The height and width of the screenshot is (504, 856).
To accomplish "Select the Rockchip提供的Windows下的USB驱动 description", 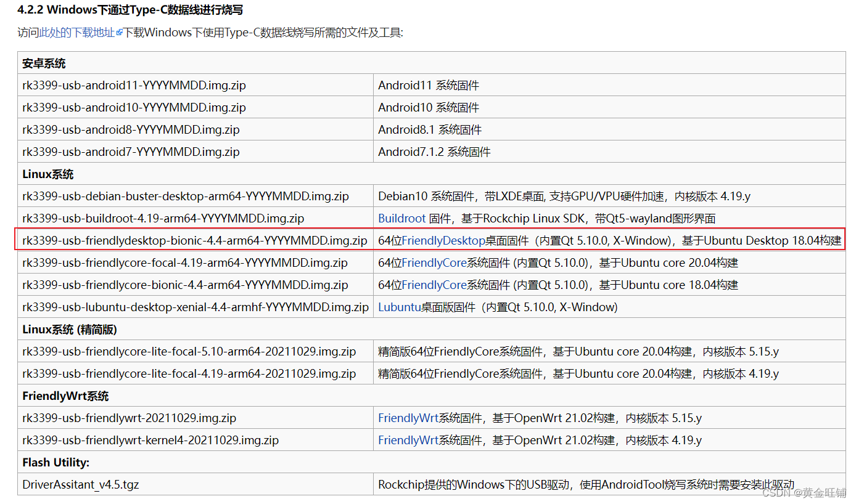I will (586, 484).
